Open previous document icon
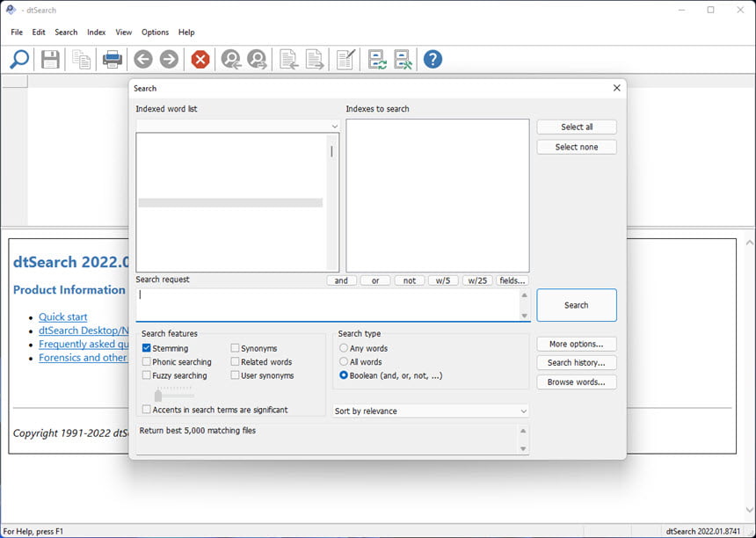Screen dimensions: 756x538 (x=289, y=59)
